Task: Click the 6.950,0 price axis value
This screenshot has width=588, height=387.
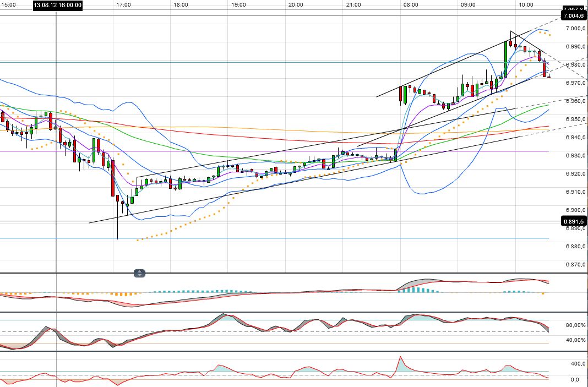Action: [x=576, y=119]
